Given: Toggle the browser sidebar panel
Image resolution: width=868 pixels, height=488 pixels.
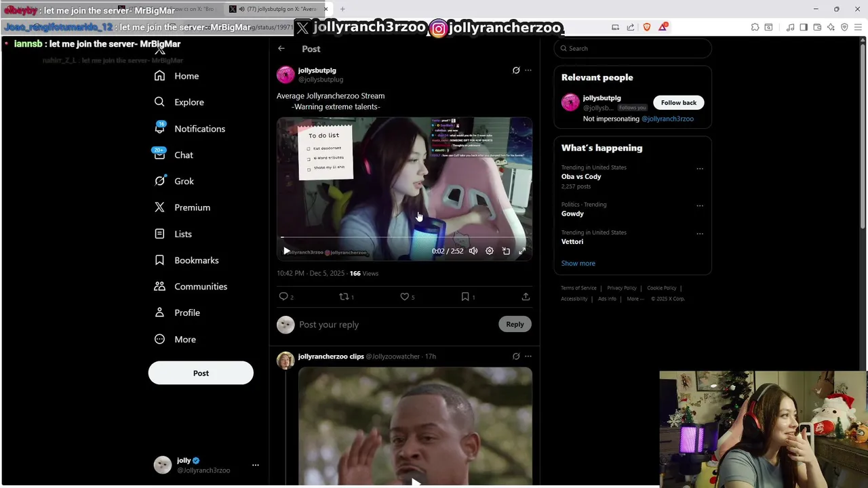Looking at the screenshot, I should 804,27.
